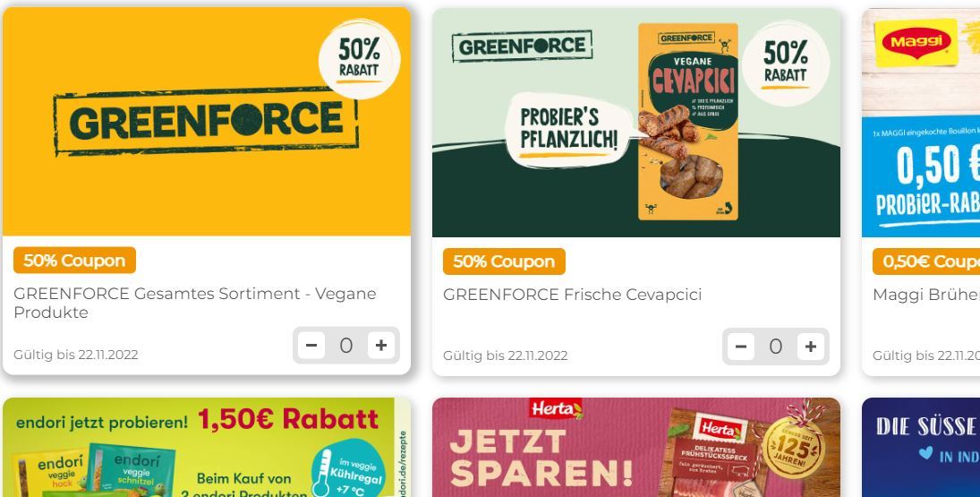This screenshot has width=980, height=497.
Task: Click the Maggi logo on third card
Action: [916, 42]
